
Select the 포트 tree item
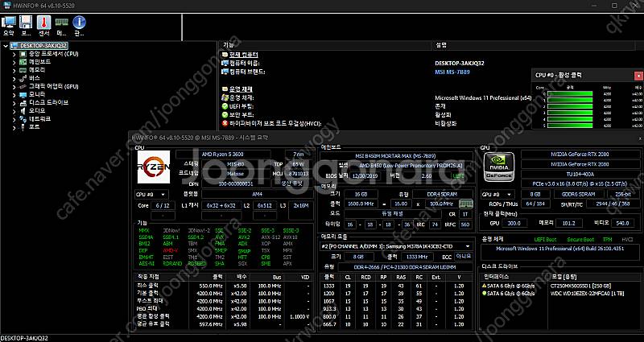pos(34,127)
